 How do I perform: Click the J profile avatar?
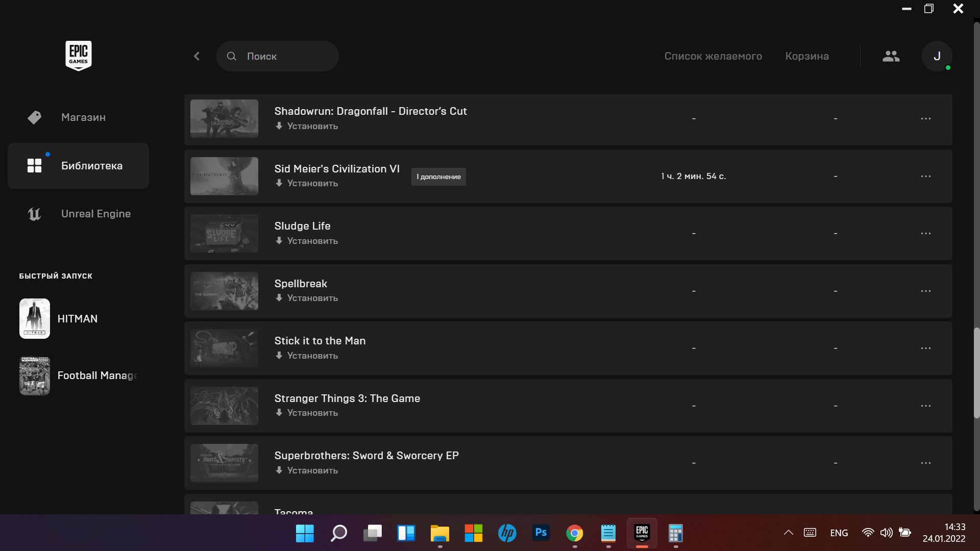click(x=937, y=56)
